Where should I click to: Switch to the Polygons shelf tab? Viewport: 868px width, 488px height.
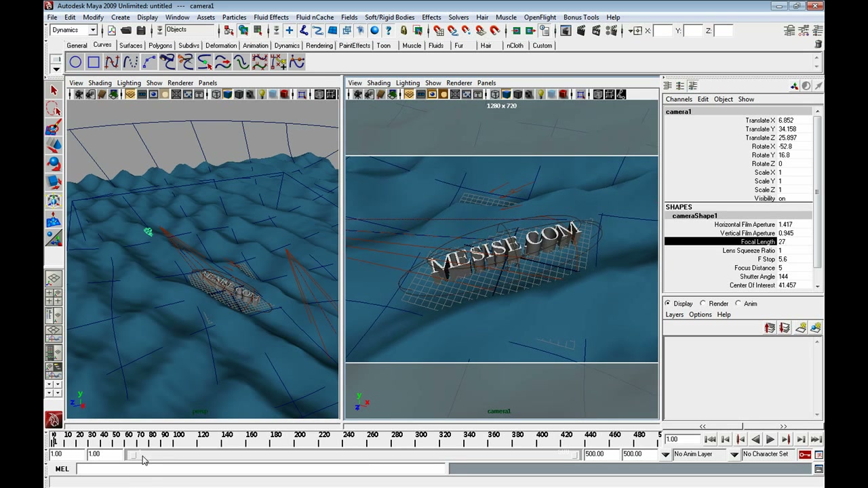tap(160, 45)
